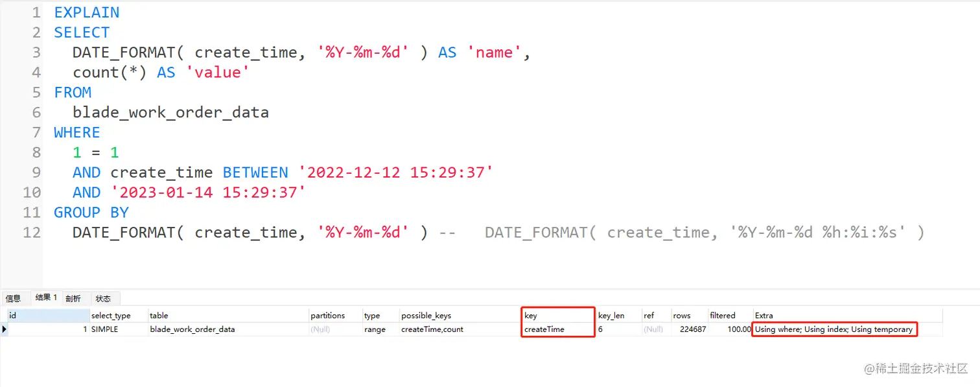
Task: Click the count(*) expression on line 4
Action: [x=110, y=73]
